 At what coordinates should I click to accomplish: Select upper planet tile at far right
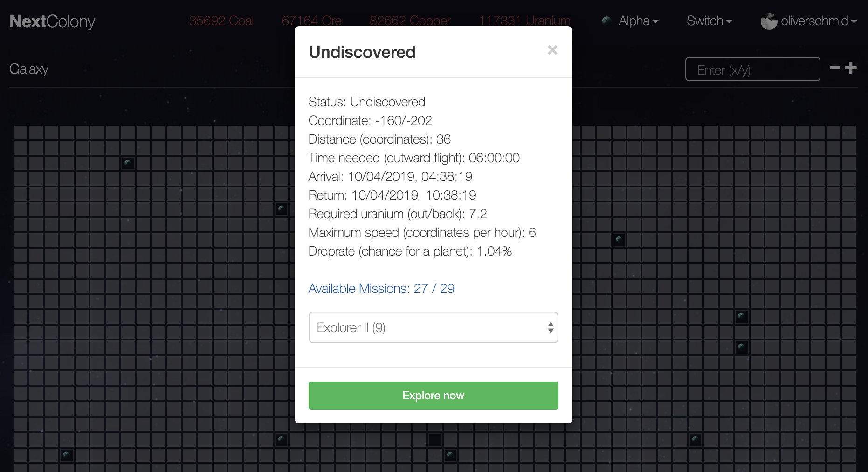(742, 317)
